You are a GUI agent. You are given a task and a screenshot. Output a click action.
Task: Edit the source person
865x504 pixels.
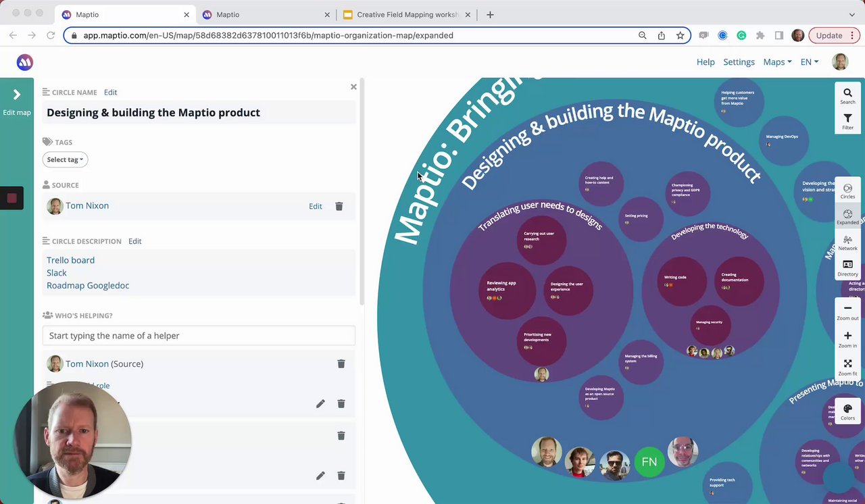pos(316,206)
